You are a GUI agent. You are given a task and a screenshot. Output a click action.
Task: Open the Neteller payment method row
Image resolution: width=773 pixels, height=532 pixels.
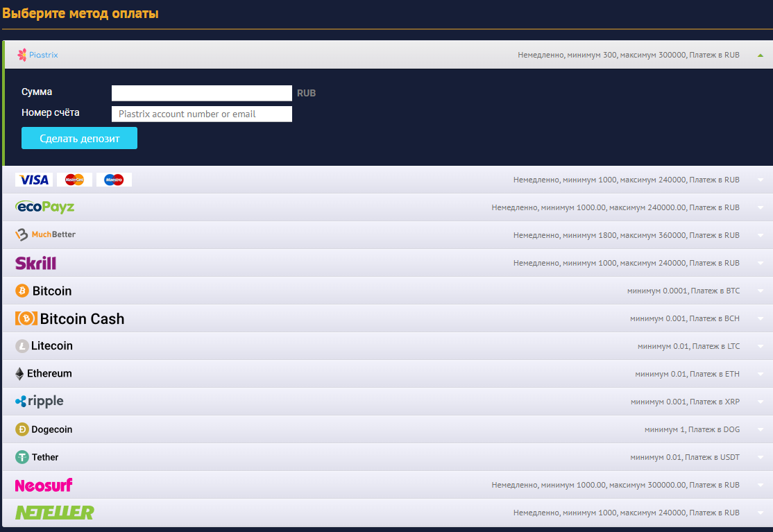coord(386,513)
